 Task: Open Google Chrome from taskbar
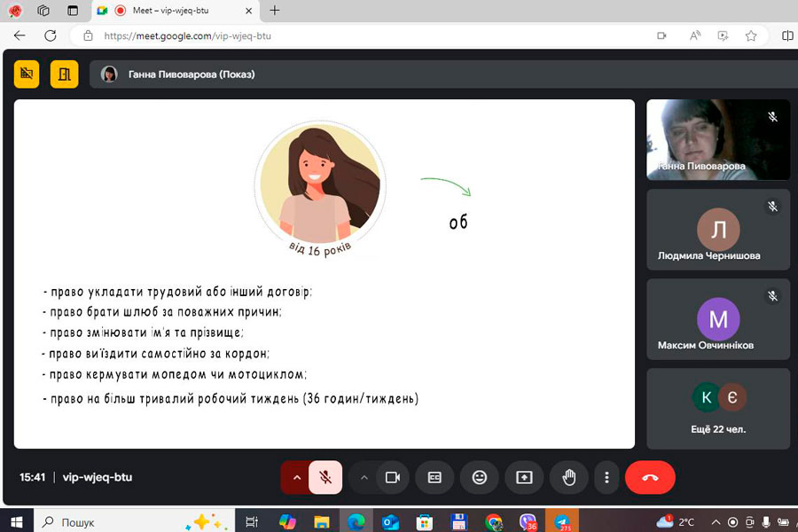coord(493,522)
